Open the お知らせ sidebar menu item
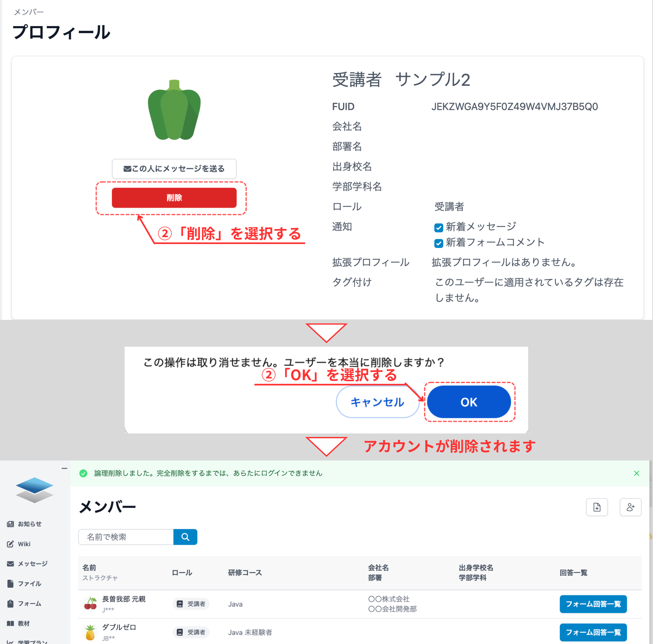 (x=10, y=524)
